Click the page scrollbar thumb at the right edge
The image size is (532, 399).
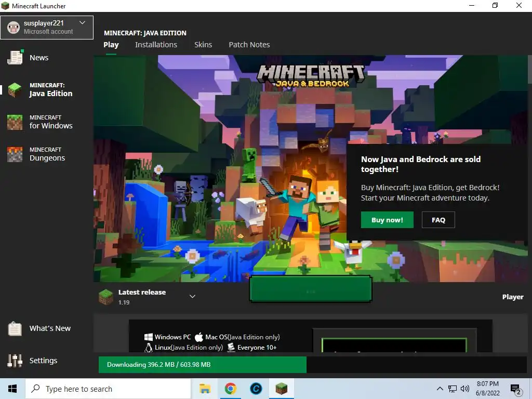click(x=529, y=70)
